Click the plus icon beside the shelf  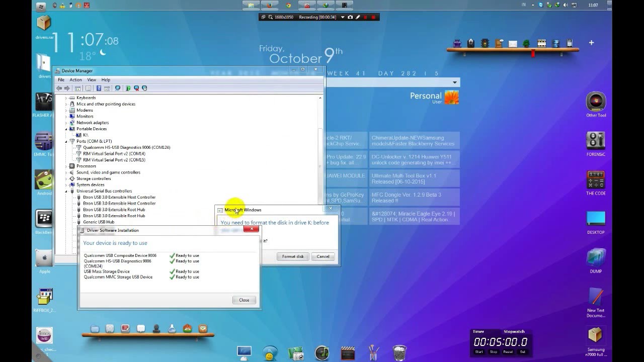pyautogui.click(x=591, y=43)
